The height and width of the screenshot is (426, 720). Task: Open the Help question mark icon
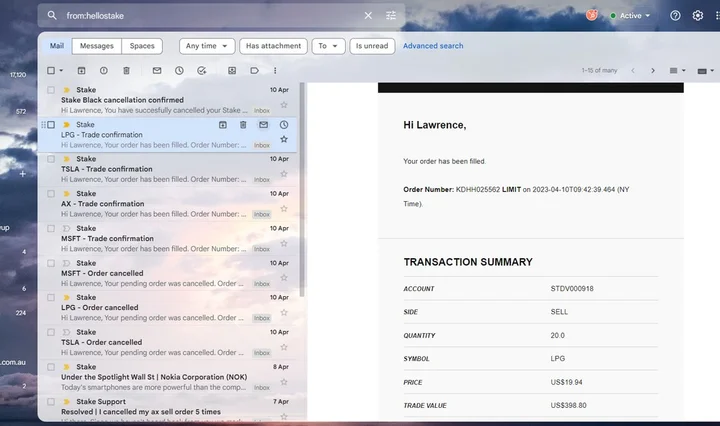(x=675, y=16)
